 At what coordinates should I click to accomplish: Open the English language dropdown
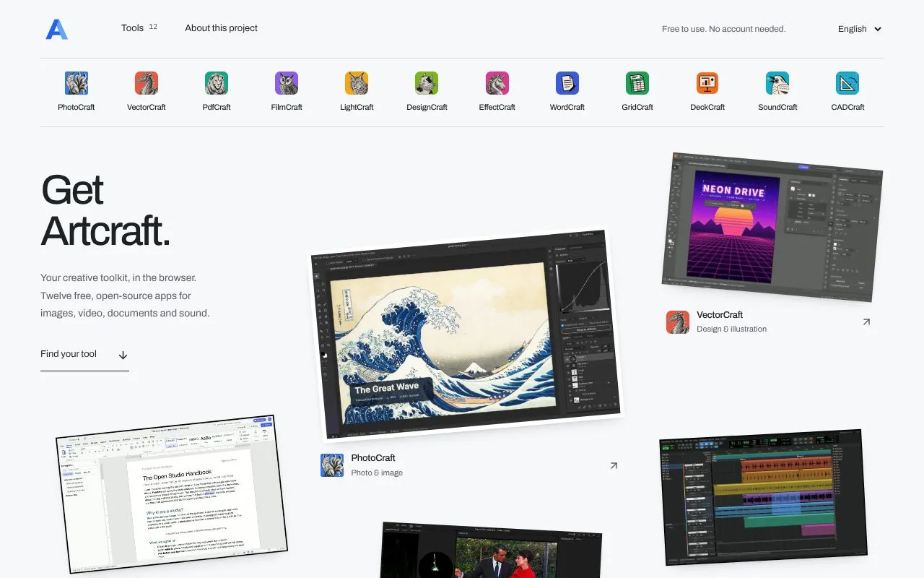[860, 29]
